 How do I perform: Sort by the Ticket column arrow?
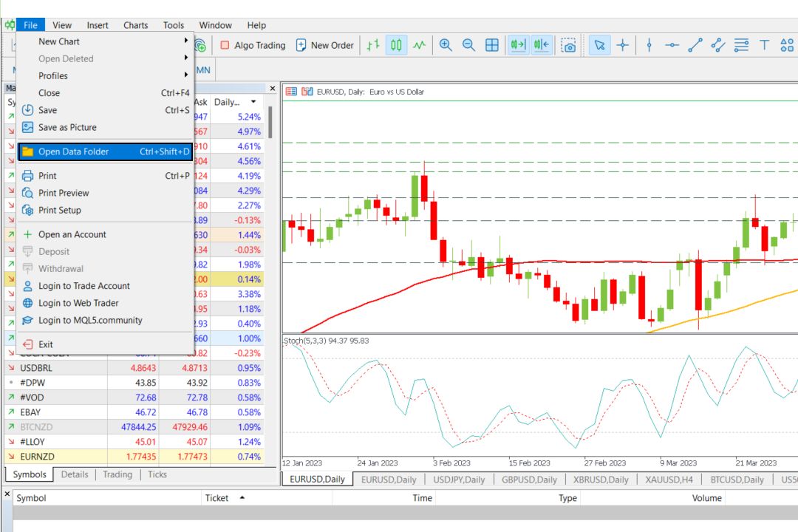pyautogui.click(x=242, y=498)
